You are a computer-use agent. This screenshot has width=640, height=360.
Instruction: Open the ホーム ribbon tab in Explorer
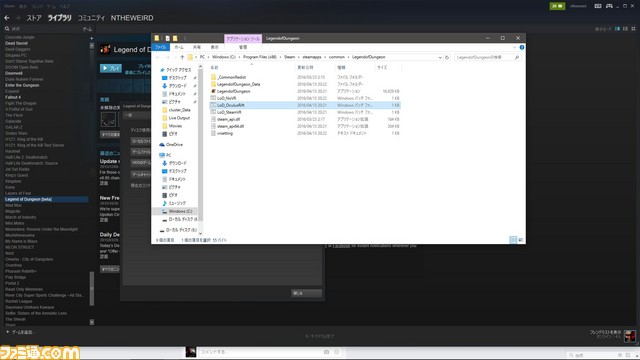[x=179, y=47]
